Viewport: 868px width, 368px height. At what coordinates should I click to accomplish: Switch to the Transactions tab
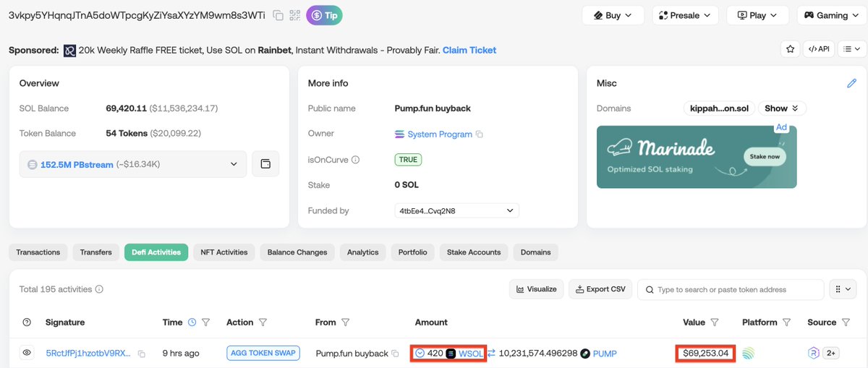pos(38,252)
